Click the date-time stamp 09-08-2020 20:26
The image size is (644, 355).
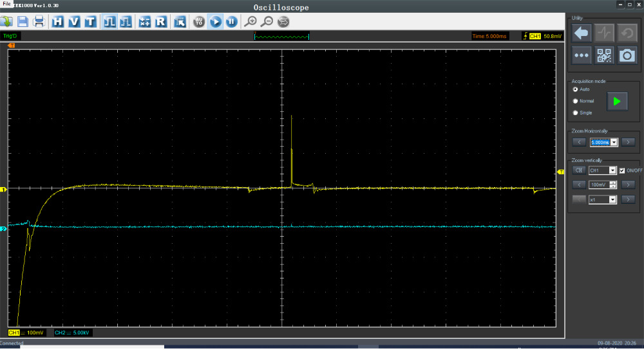pyautogui.click(x=616, y=343)
